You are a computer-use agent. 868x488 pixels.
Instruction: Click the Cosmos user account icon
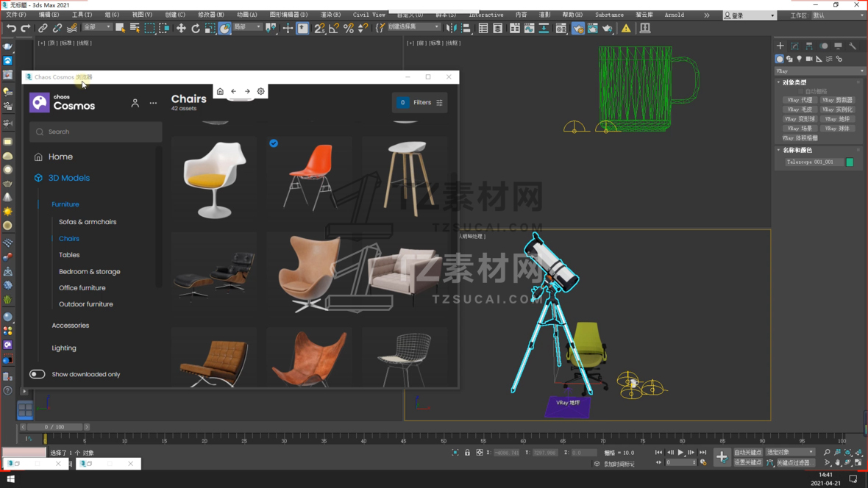click(135, 103)
